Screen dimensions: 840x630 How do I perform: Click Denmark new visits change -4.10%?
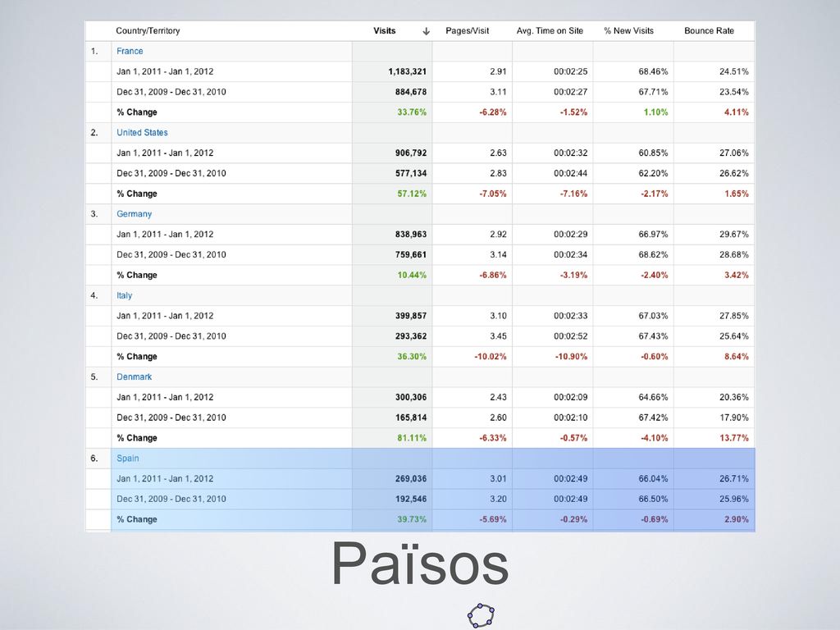tap(654, 438)
